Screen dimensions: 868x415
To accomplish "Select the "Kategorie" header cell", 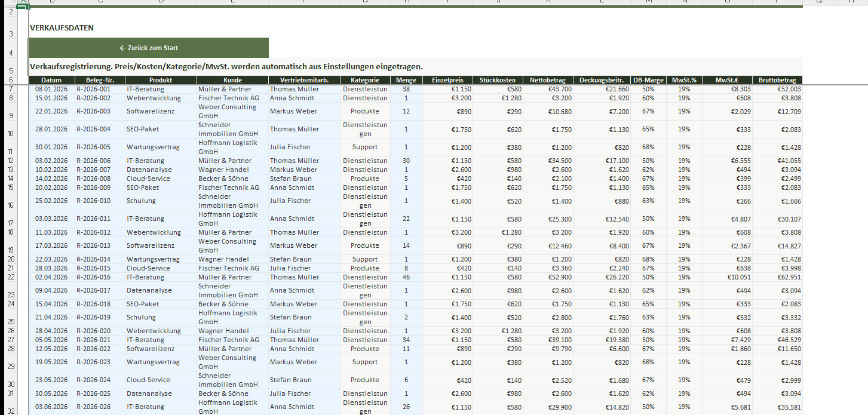I will [x=365, y=80].
